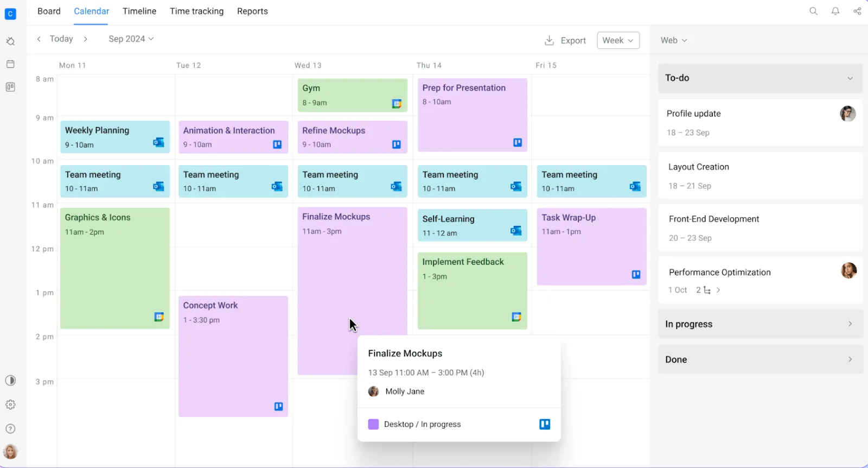
Task: Open the user avatar at sidebar bottom
Action: [x=10, y=451]
